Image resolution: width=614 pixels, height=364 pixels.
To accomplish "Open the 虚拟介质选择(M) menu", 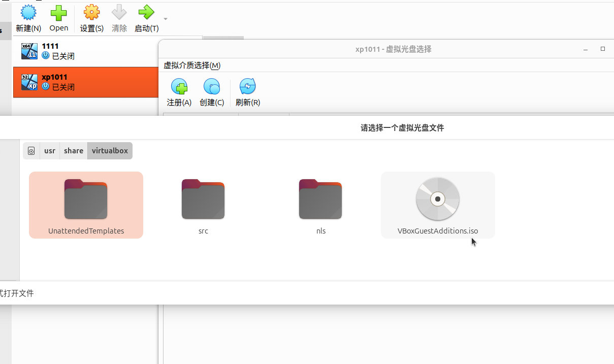I will (x=192, y=65).
